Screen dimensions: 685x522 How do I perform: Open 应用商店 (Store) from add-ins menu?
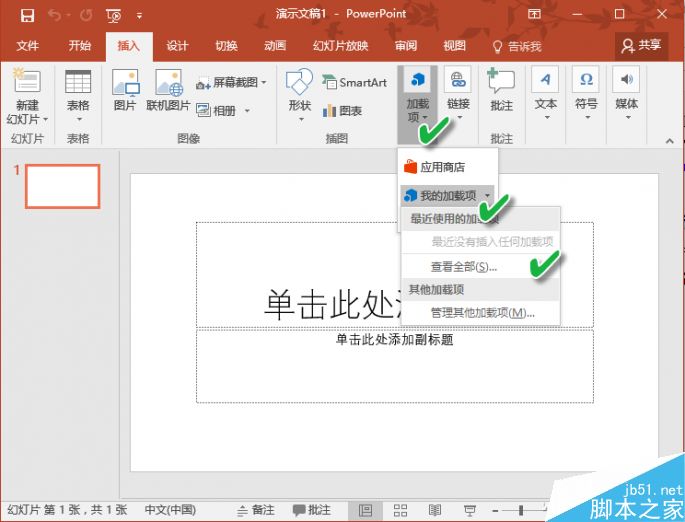448,167
